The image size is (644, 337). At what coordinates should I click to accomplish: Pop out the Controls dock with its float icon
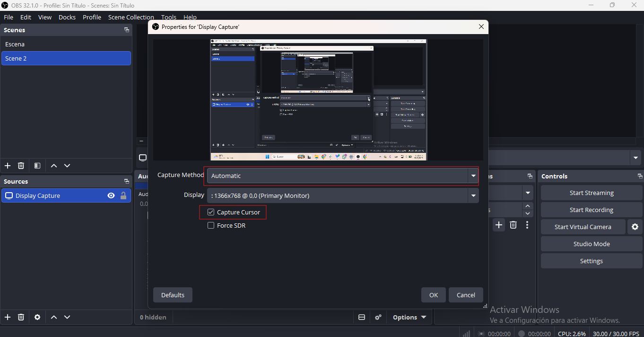click(x=640, y=176)
